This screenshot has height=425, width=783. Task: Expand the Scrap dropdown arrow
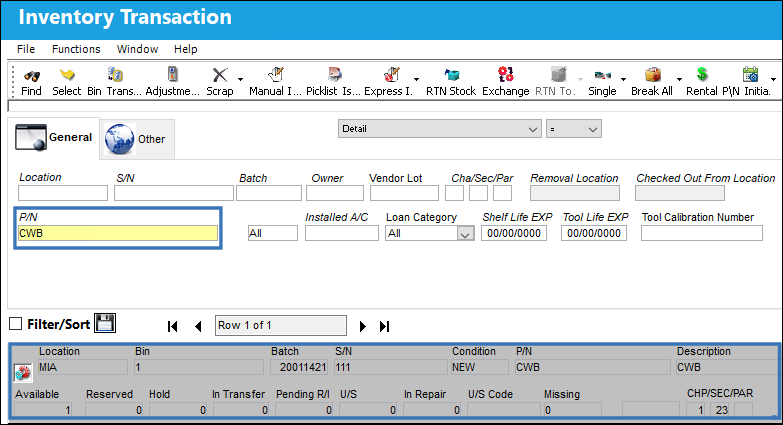(240, 79)
